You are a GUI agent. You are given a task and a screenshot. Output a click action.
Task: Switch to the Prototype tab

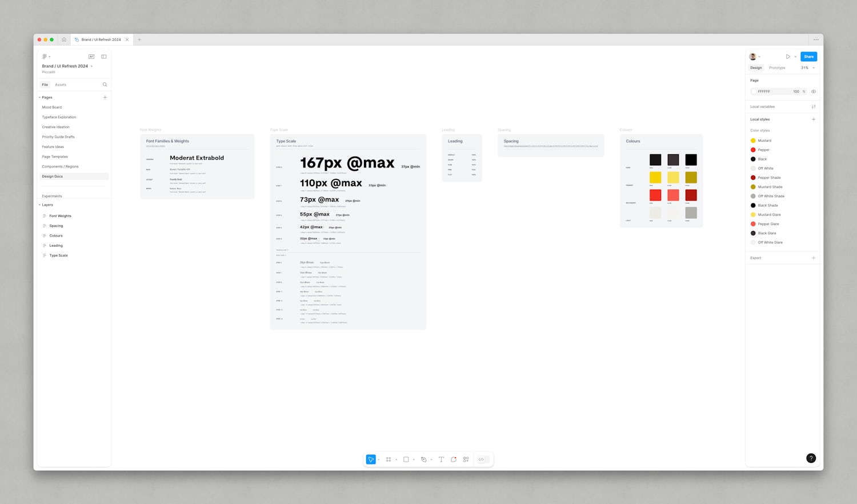coord(777,68)
